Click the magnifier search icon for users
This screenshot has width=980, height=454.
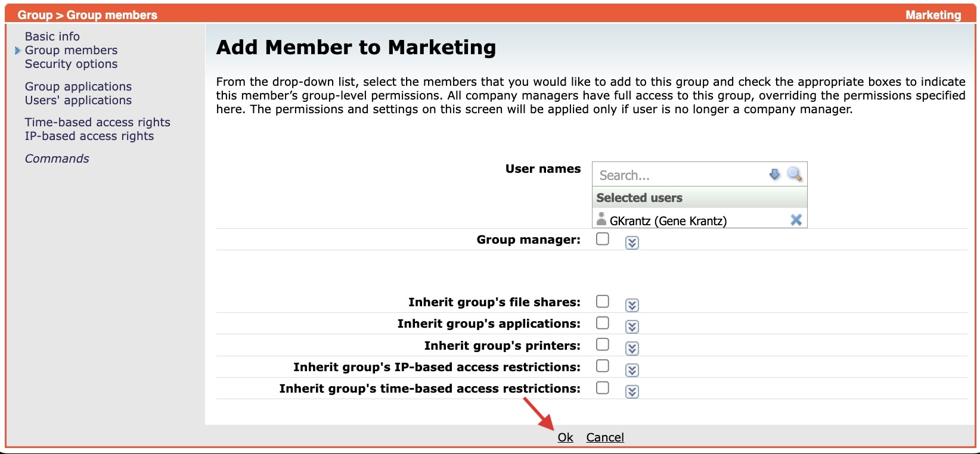tap(794, 175)
